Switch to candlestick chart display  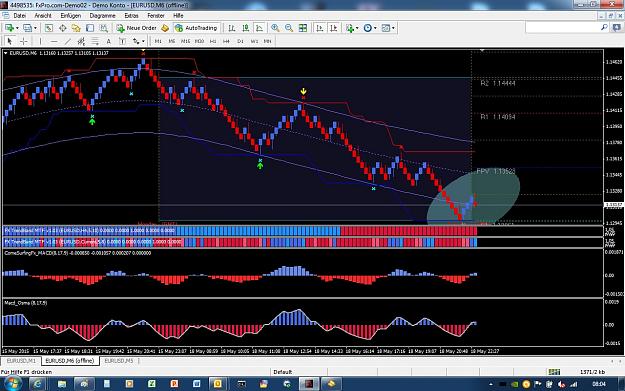tap(246, 28)
